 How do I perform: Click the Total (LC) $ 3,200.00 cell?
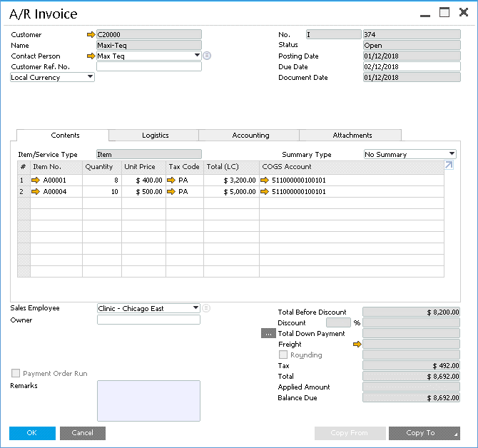231,180
